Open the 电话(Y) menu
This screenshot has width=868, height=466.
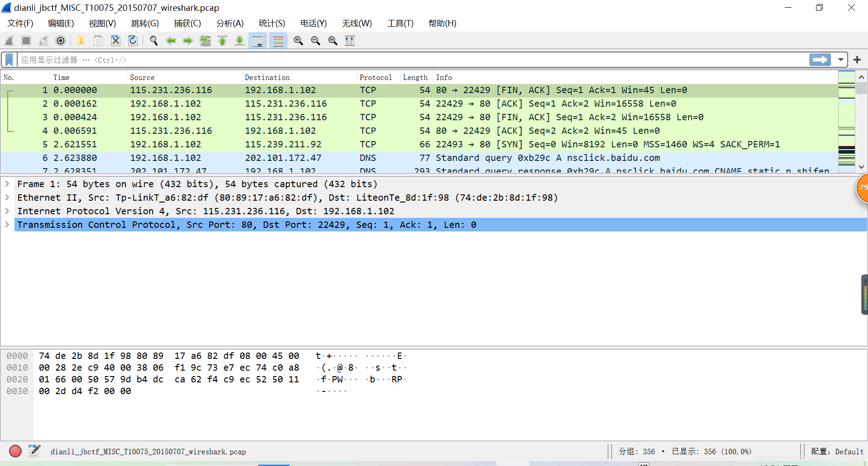coord(313,24)
